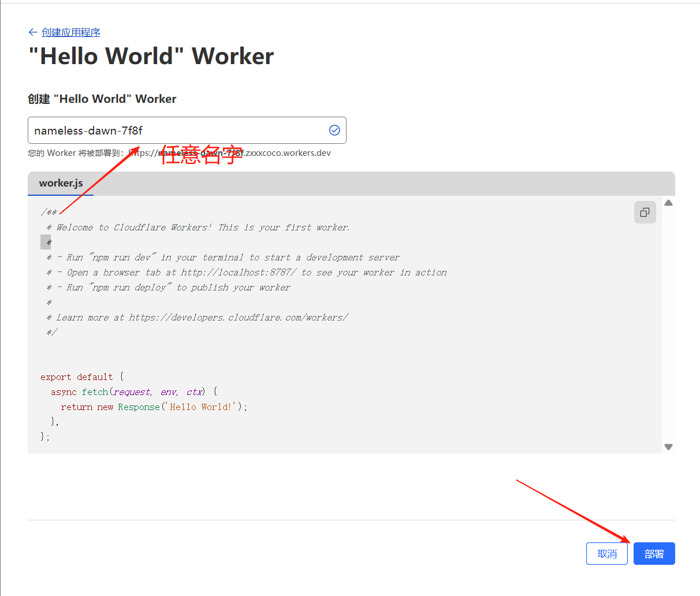Click the valid-name checkmark icon in the name field
Screen dimensions: 700x596
pos(334,131)
